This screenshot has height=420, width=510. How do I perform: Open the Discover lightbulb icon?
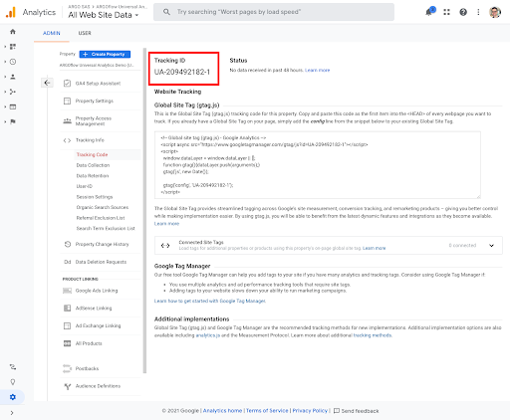click(13, 382)
